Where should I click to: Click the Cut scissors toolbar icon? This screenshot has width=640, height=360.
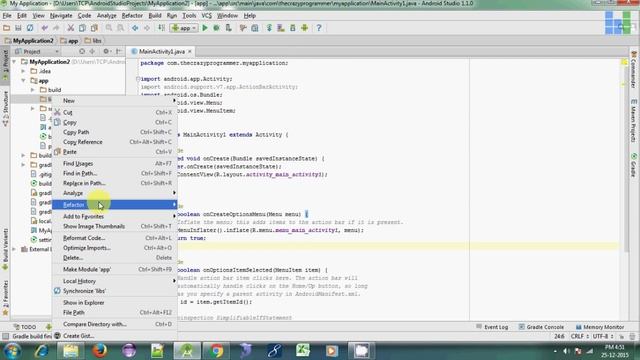(71, 28)
